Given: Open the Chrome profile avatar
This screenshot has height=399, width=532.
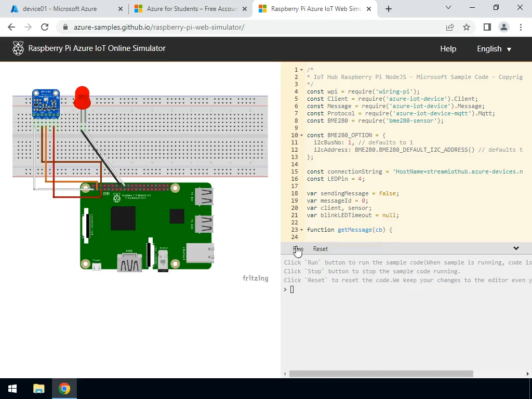Looking at the screenshot, I should (x=503, y=27).
